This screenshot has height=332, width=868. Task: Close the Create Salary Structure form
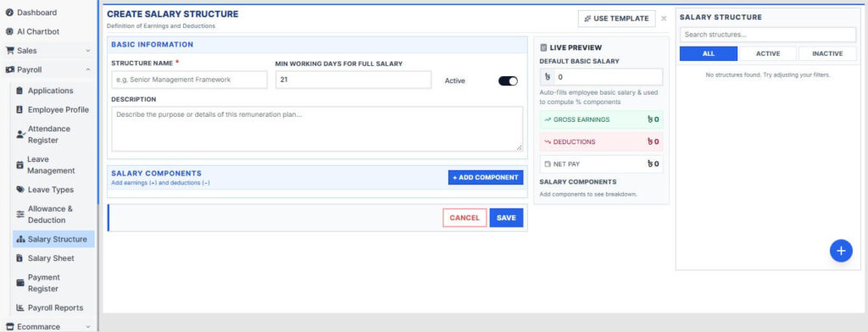click(x=664, y=19)
